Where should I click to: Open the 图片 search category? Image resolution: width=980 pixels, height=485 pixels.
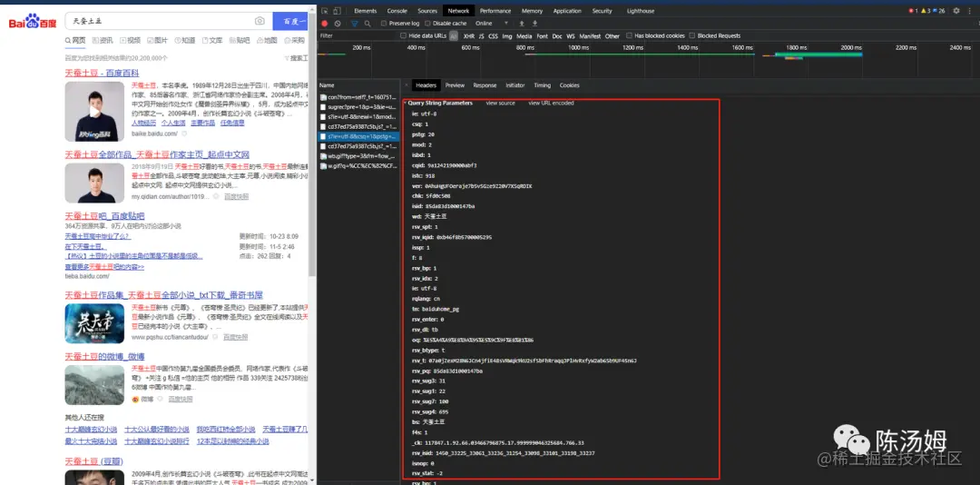tap(158, 40)
